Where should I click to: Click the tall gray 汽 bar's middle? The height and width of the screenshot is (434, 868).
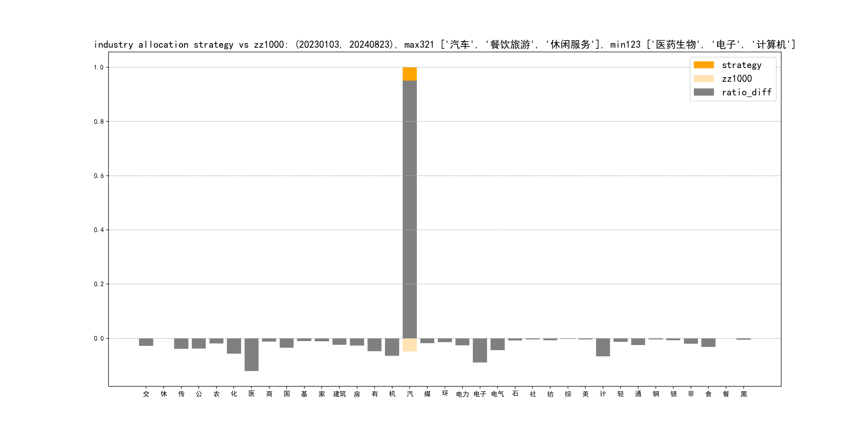tap(409, 209)
